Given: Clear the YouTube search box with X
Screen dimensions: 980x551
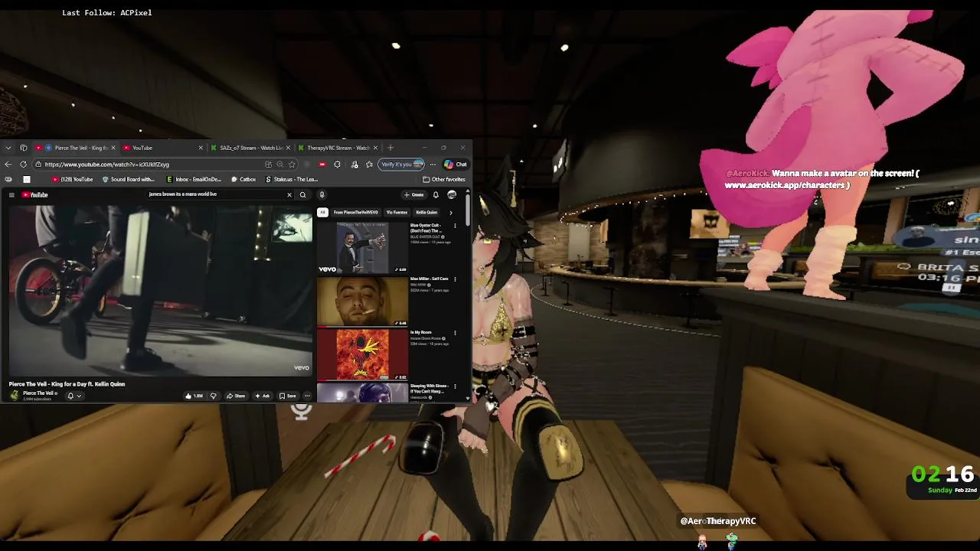Looking at the screenshot, I should [x=289, y=194].
